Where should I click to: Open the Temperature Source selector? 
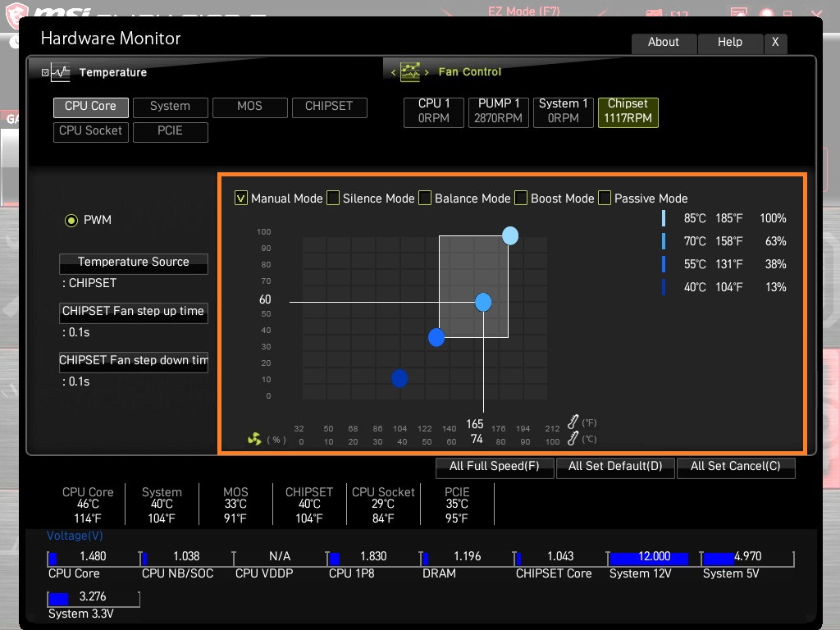(x=134, y=263)
